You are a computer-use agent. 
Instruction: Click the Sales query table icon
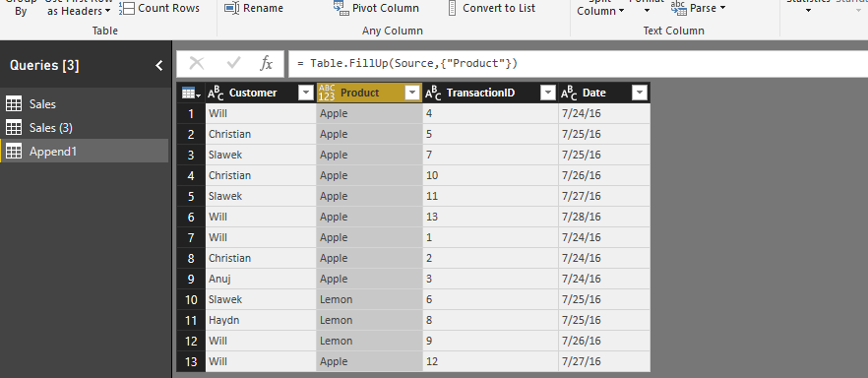click(14, 104)
